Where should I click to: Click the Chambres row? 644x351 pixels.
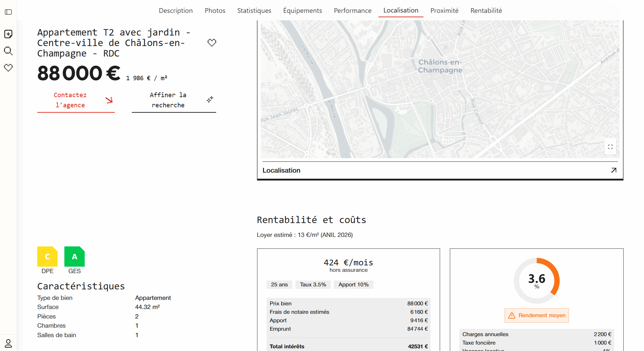coord(127,326)
